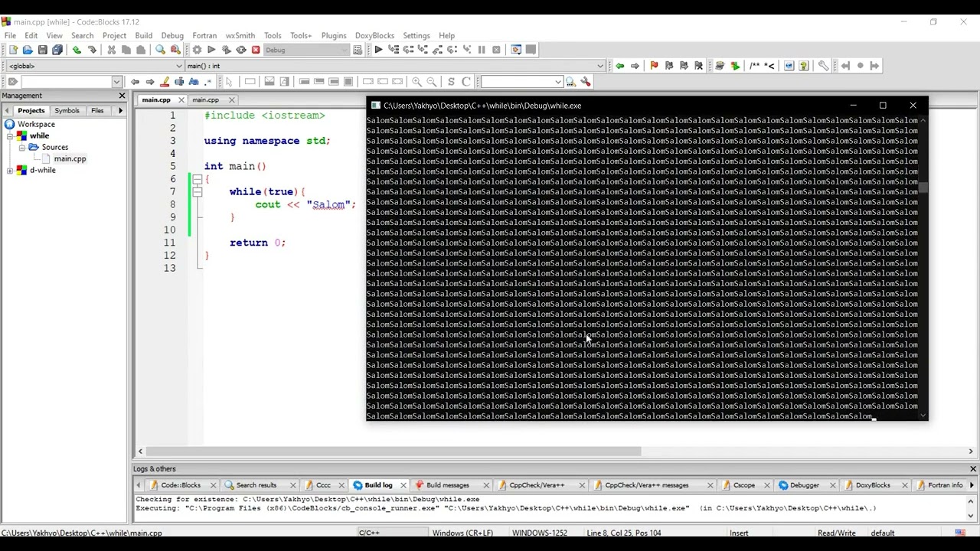Click the Break debugger pause icon
980x551 pixels.
pos(482,50)
